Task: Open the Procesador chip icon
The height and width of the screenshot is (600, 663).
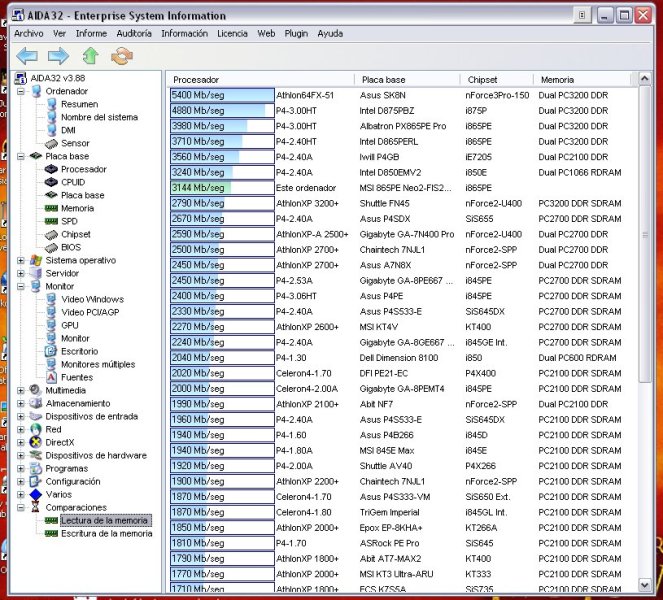Action: point(51,170)
